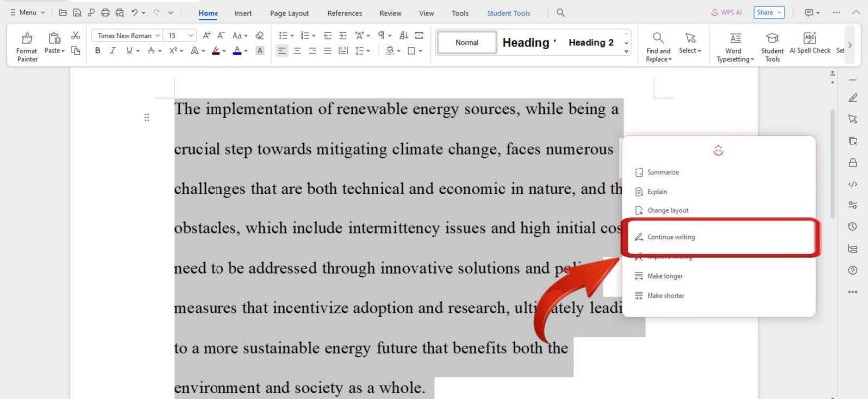This screenshot has height=399, width=868.
Task: Click the Cut scissors icon
Action: click(x=75, y=35)
